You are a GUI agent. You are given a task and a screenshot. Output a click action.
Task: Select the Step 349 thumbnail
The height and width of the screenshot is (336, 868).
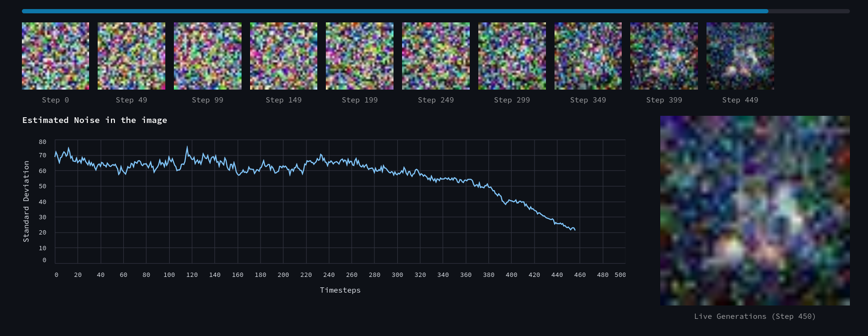(588, 56)
